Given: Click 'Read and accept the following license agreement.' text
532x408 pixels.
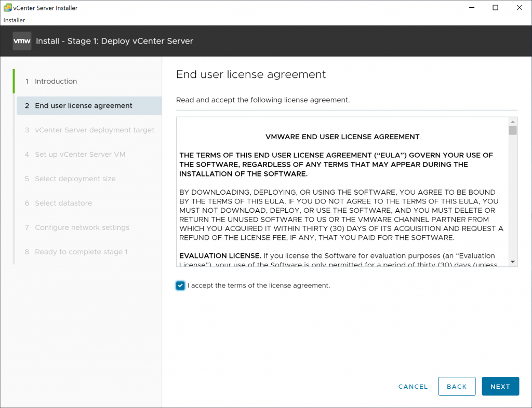Looking at the screenshot, I should click(x=262, y=100).
